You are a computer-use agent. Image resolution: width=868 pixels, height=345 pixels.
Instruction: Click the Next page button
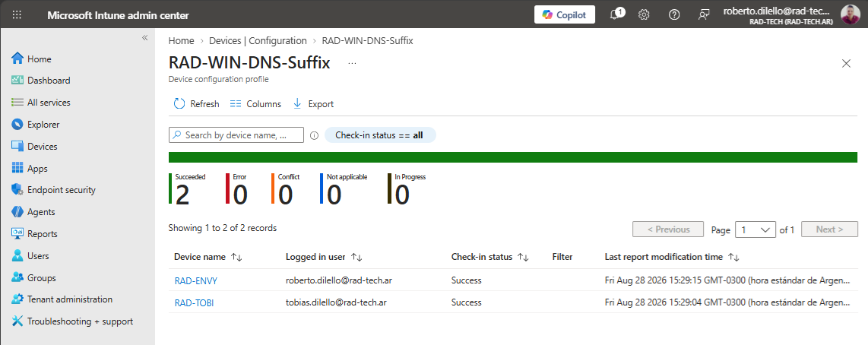click(829, 229)
